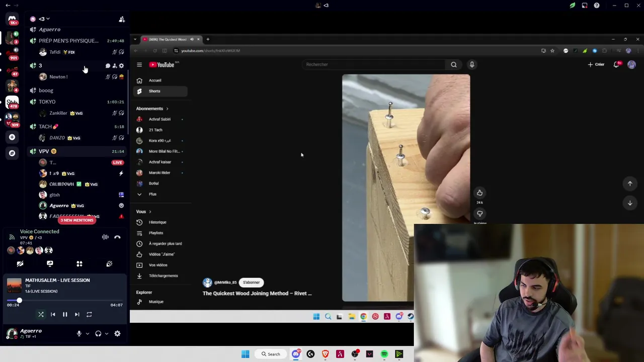Start voice search microphone button

[x=472, y=64]
